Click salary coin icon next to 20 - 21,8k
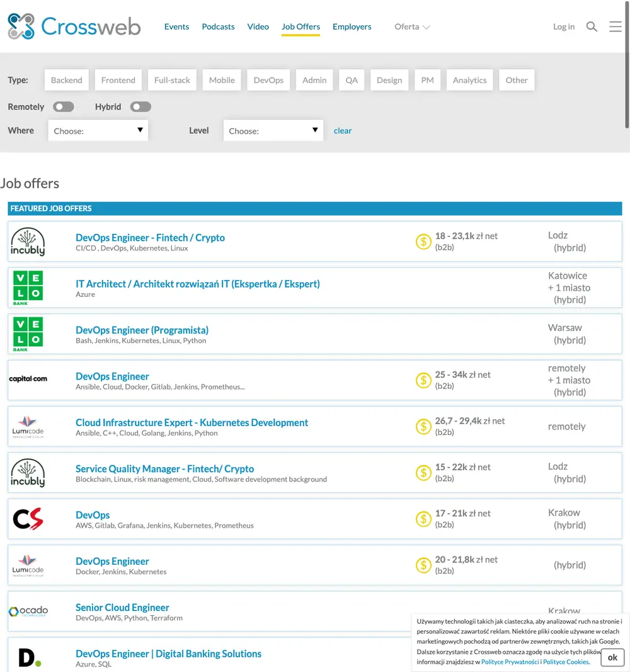 (x=423, y=565)
